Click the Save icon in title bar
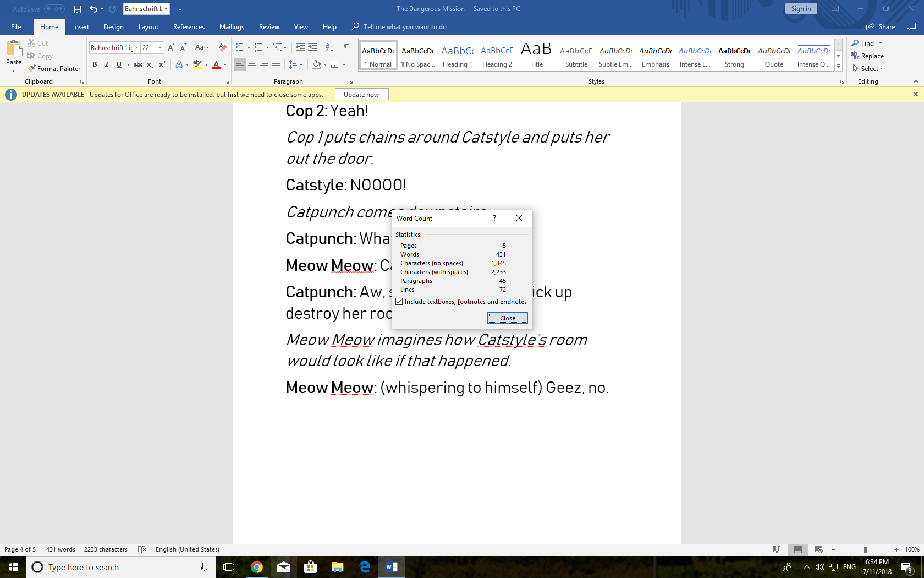Screen dimensions: 924x578 pos(78,9)
